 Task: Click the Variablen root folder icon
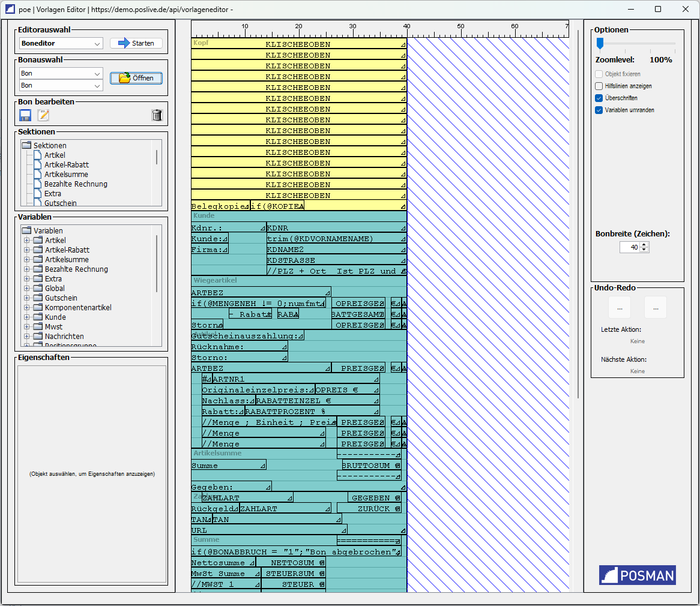pos(26,230)
